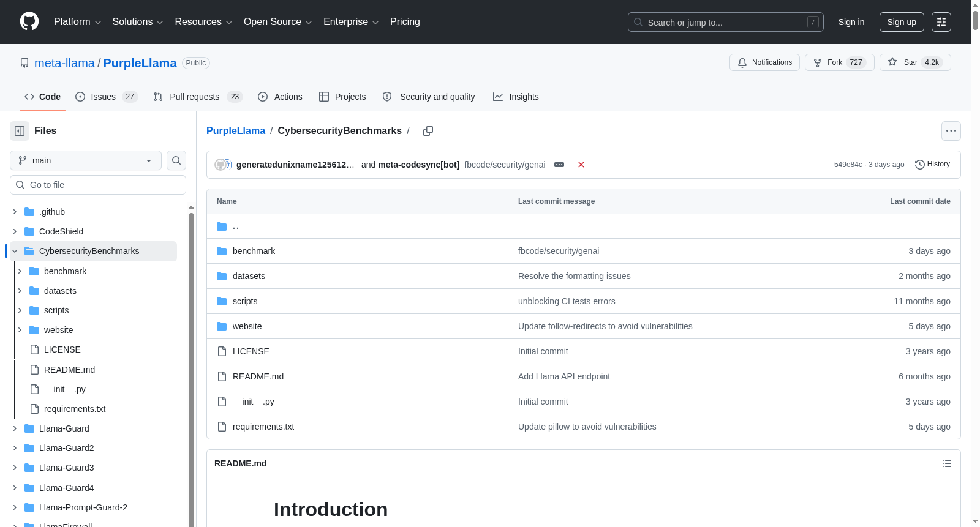View commit History
This screenshot has width=980, height=527.
(932, 164)
